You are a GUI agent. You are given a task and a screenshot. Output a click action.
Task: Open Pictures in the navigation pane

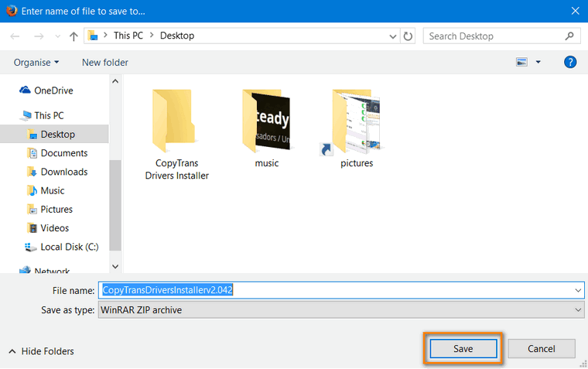(56, 209)
